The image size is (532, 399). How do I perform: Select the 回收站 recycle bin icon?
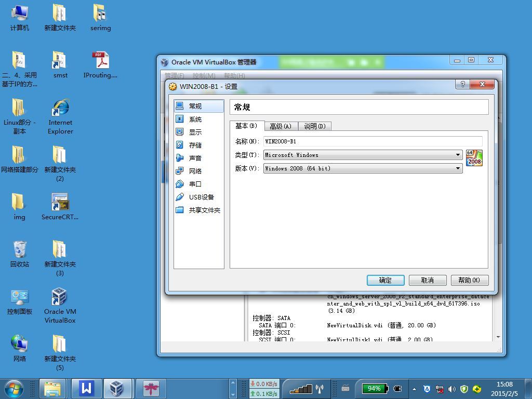pyautogui.click(x=19, y=254)
